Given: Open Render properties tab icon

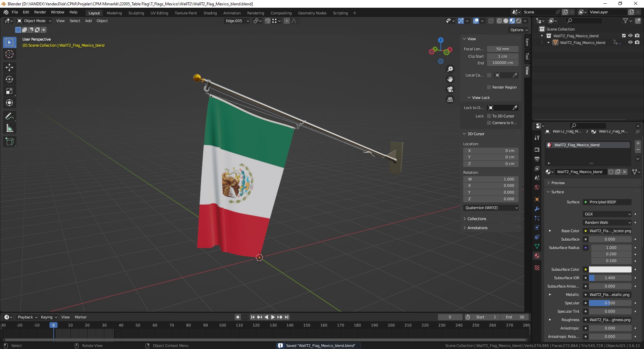Looking at the screenshot, I should [537, 149].
